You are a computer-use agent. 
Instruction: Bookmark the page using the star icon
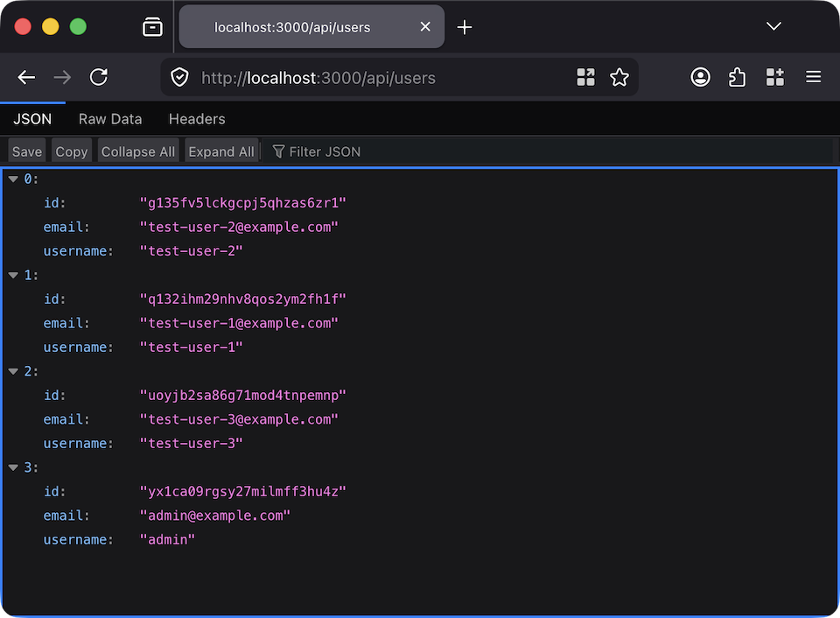click(x=619, y=77)
